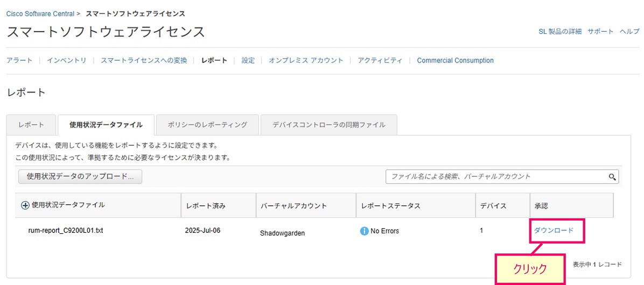Go to アラート menu

(19, 61)
